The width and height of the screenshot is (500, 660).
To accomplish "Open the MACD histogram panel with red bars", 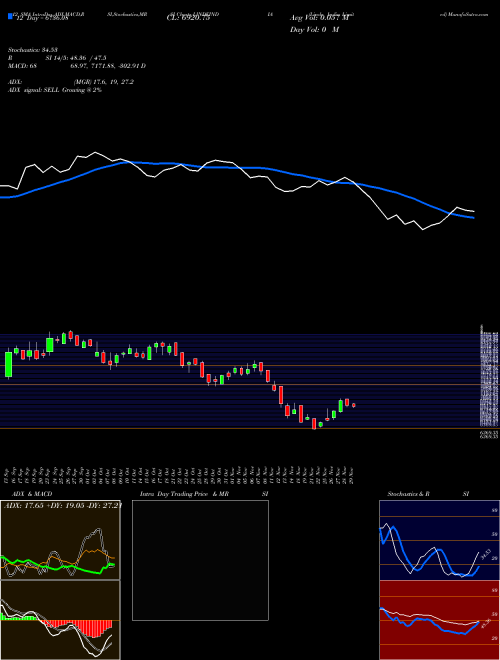I will [x=60, y=620].
